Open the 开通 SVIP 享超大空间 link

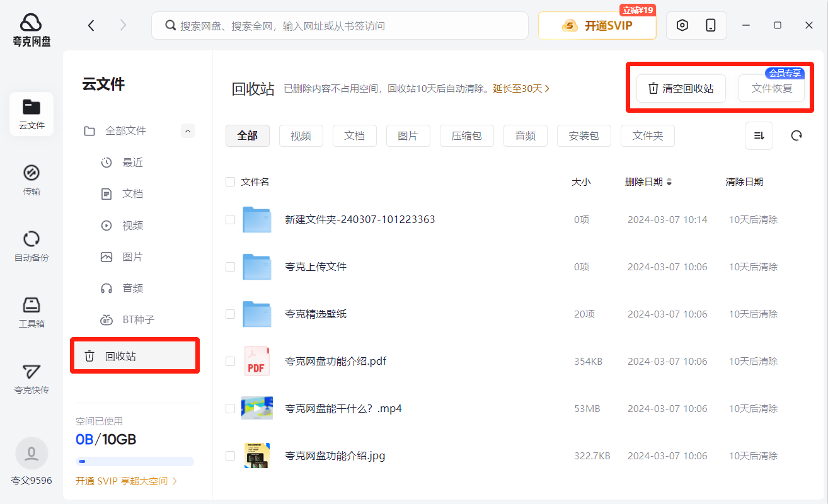pyautogui.click(x=127, y=481)
